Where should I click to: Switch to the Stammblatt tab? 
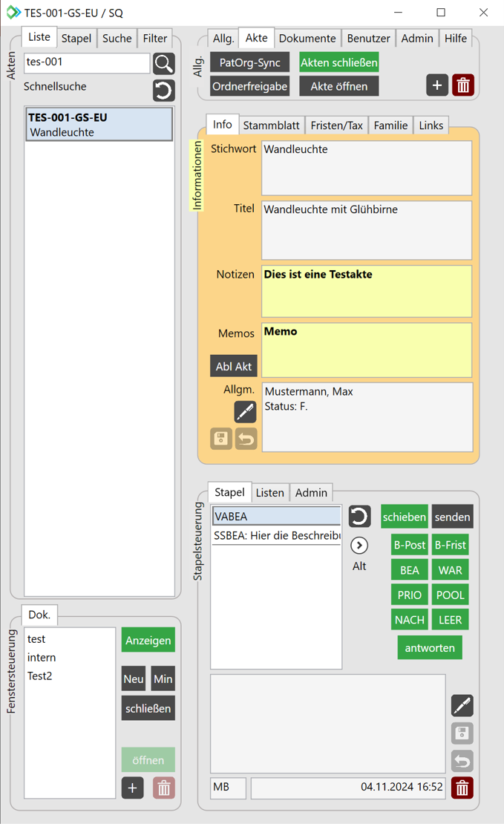coord(270,125)
